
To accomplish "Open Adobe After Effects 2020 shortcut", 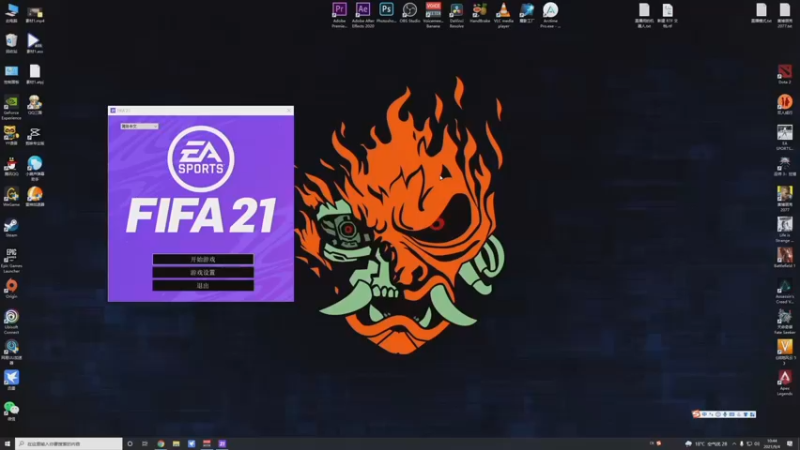I will coord(363,14).
